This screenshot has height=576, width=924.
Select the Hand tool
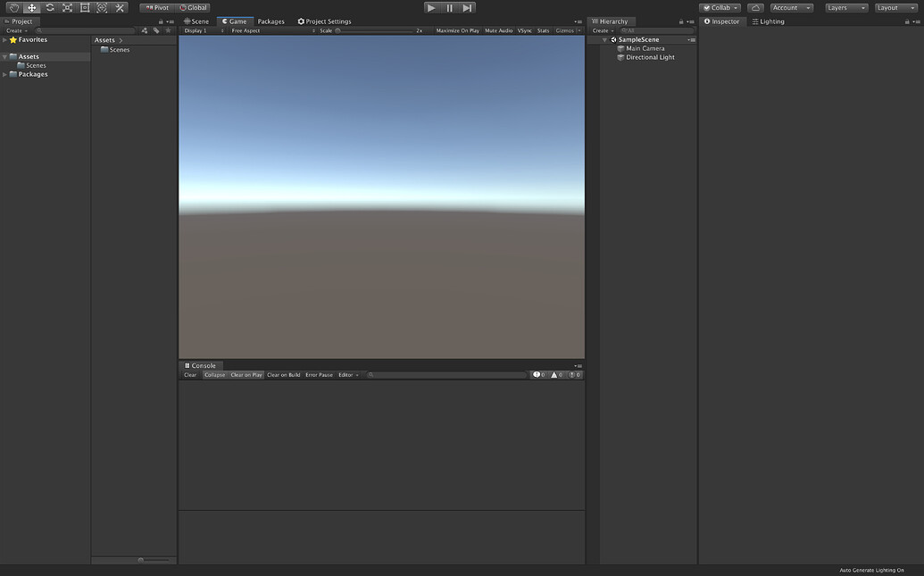[x=13, y=7]
